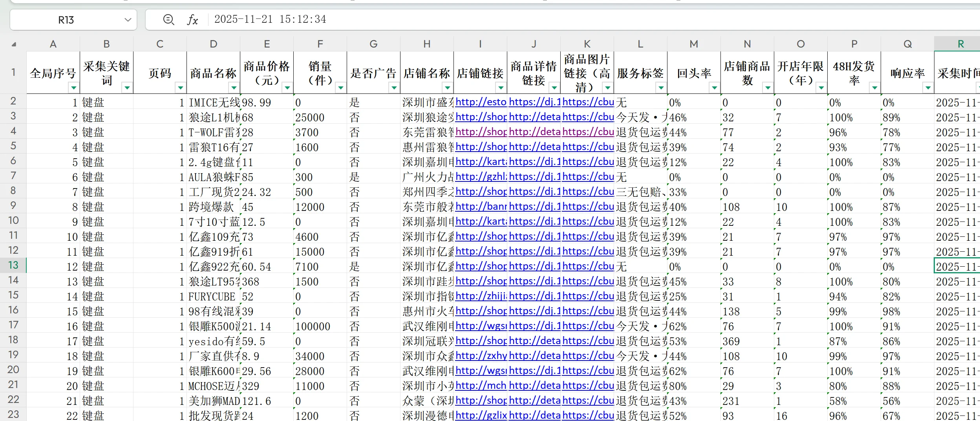Viewport: 980px width, 421px height.
Task: Open filter dropdown for 商品图片链接 column
Action: click(x=607, y=88)
